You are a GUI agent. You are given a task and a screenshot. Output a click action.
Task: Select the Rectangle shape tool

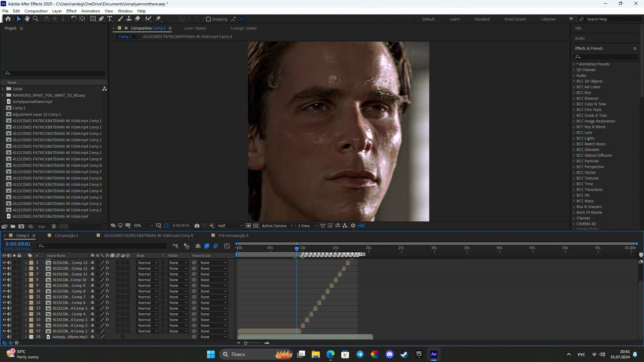click(x=93, y=19)
